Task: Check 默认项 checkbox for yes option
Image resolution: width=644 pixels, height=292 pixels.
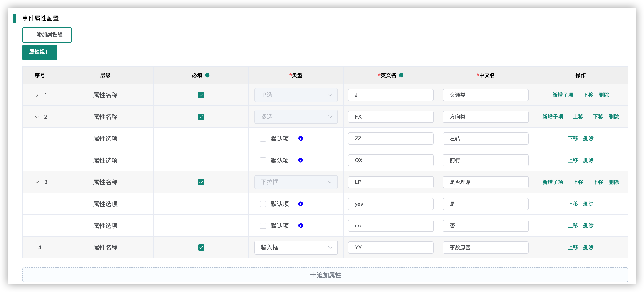Action: pyautogui.click(x=263, y=204)
